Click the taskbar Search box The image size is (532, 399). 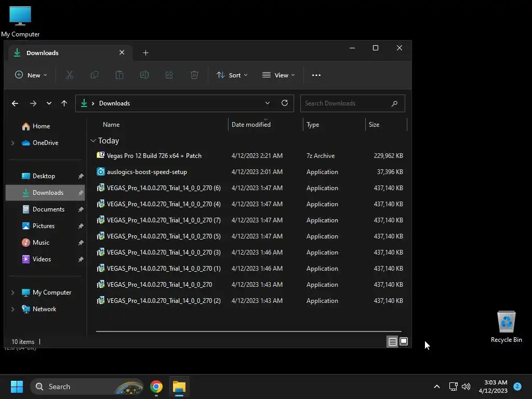pyautogui.click(x=87, y=387)
